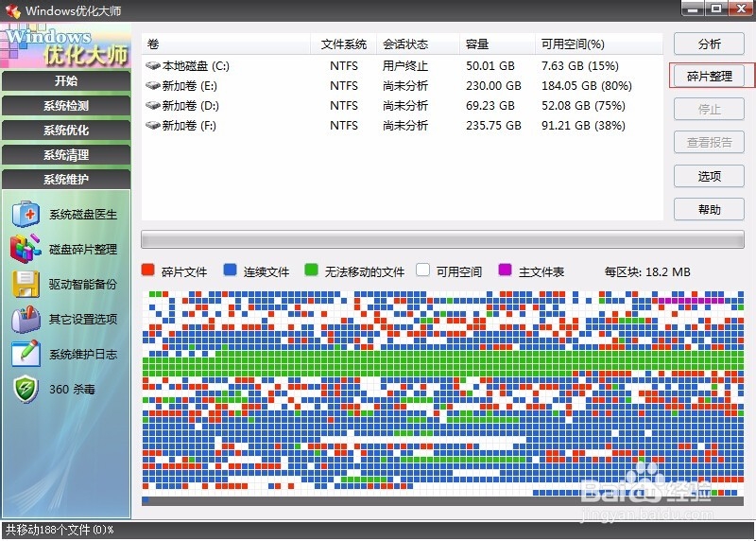
Task: Click 用户终止 status cell
Action: pyautogui.click(x=405, y=65)
